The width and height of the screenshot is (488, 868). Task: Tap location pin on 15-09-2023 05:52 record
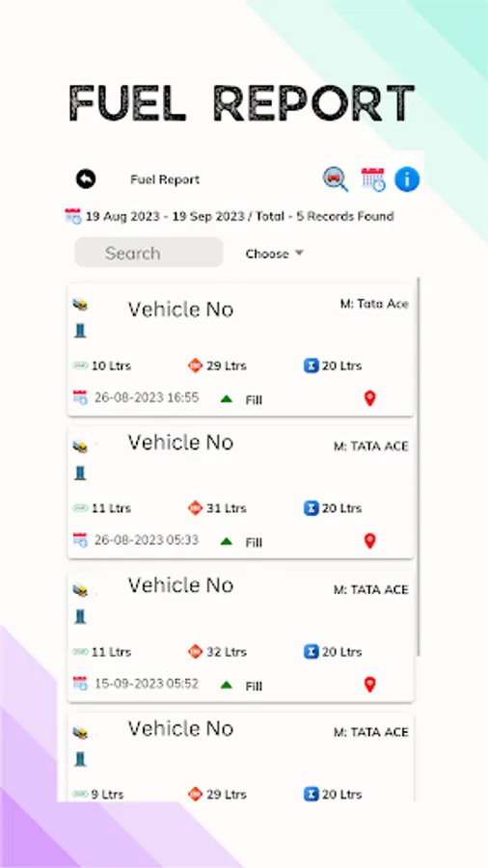(x=369, y=684)
